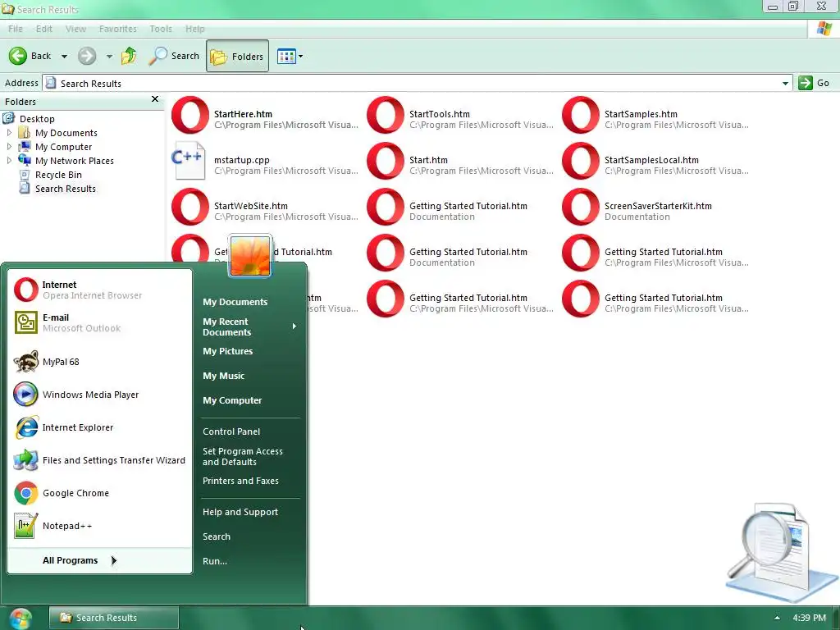Open the Search magnifier toolbar button
The height and width of the screenshot is (630, 840).
tap(174, 56)
